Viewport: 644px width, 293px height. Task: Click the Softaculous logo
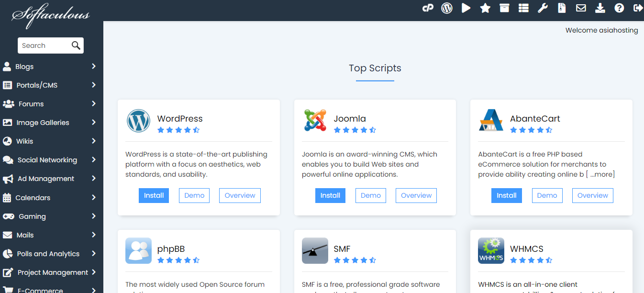tap(51, 16)
